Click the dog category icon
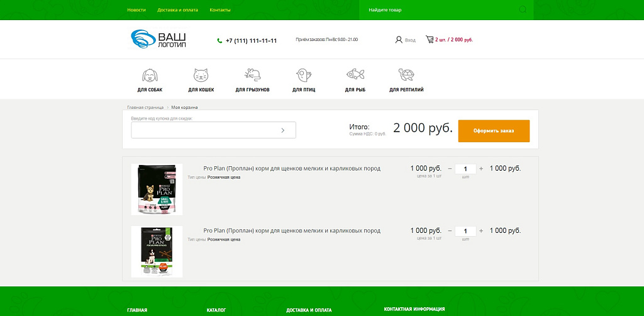The image size is (644, 316). click(x=150, y=75)
